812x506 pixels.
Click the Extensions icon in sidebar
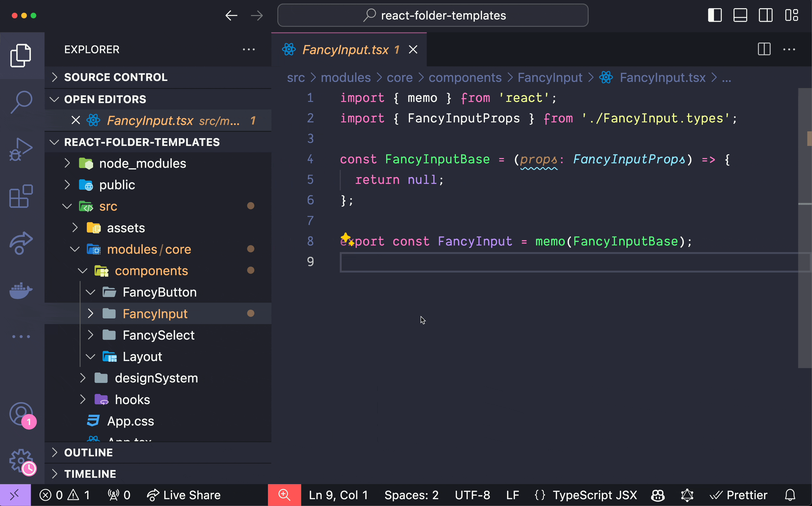coord(22,195)
